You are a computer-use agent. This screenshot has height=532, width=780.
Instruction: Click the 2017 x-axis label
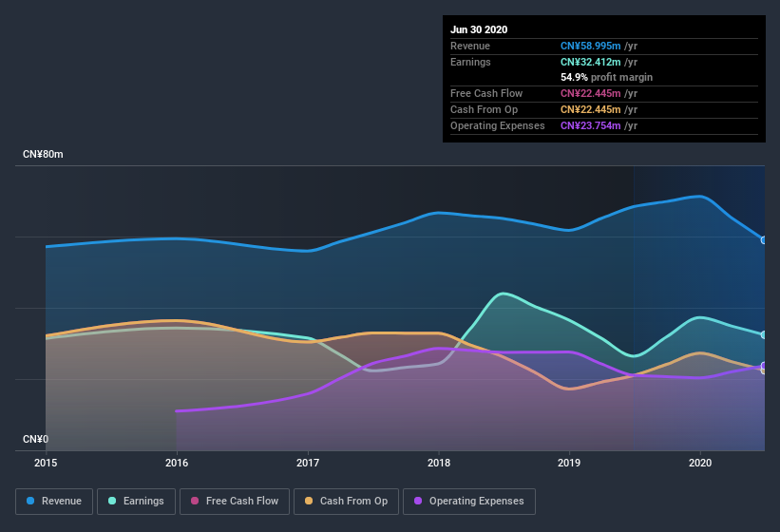(x=308, y=463)
